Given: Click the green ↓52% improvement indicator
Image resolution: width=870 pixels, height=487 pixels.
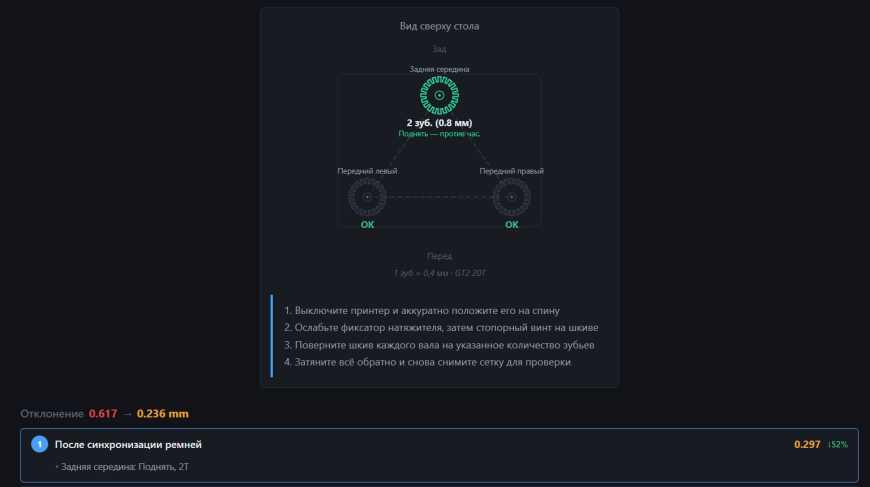Looking at the screenshot, I should (837, 444).
